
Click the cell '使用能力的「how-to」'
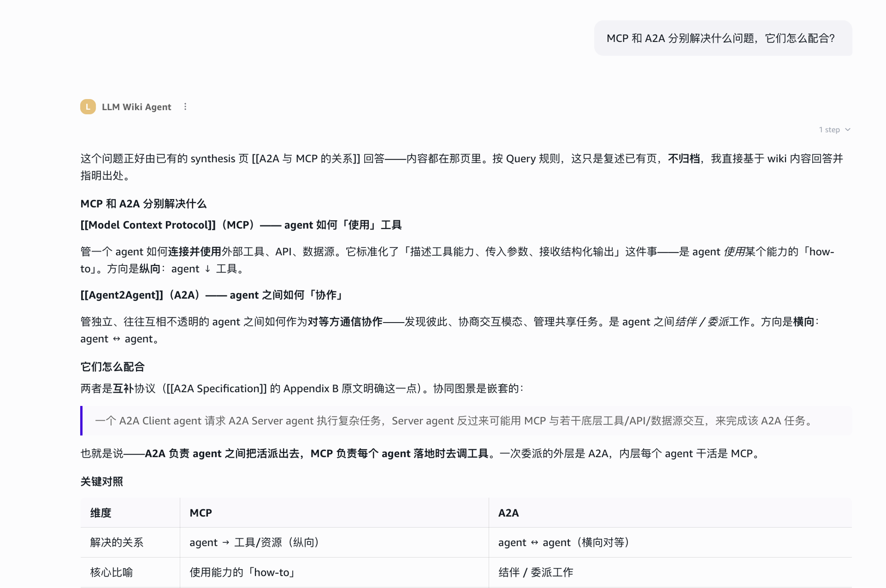point(334,572)
